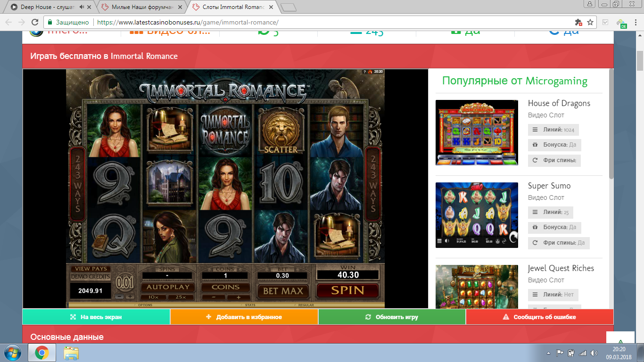This screenshot has height=362, width=644.
Task: Expand the STATS panel in game bar
Action: pyautogui.click(x=250, y=305)
